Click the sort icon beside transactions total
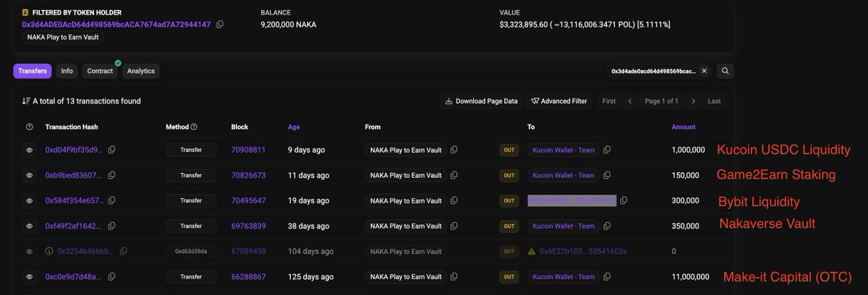The image size is (868, 295). point(26,101)
